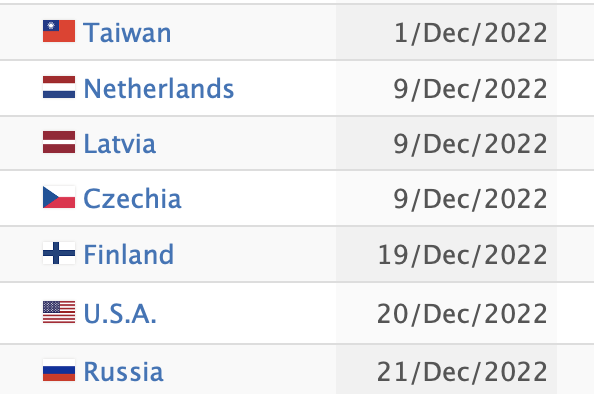Click the Taiwan flag icon

(59, 31)
